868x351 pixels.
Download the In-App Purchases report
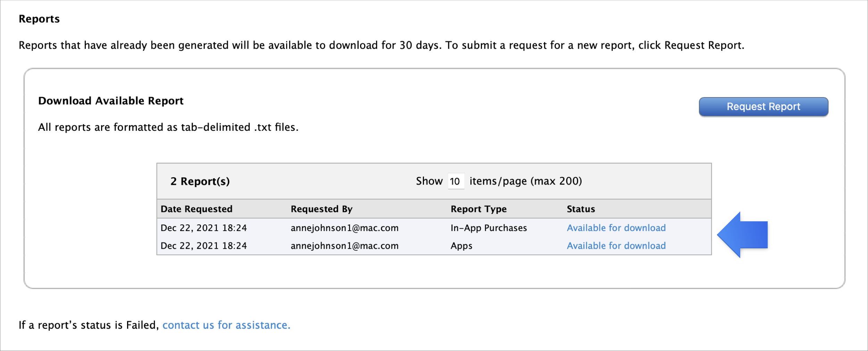pyautogui.click(x=616, y=228)
